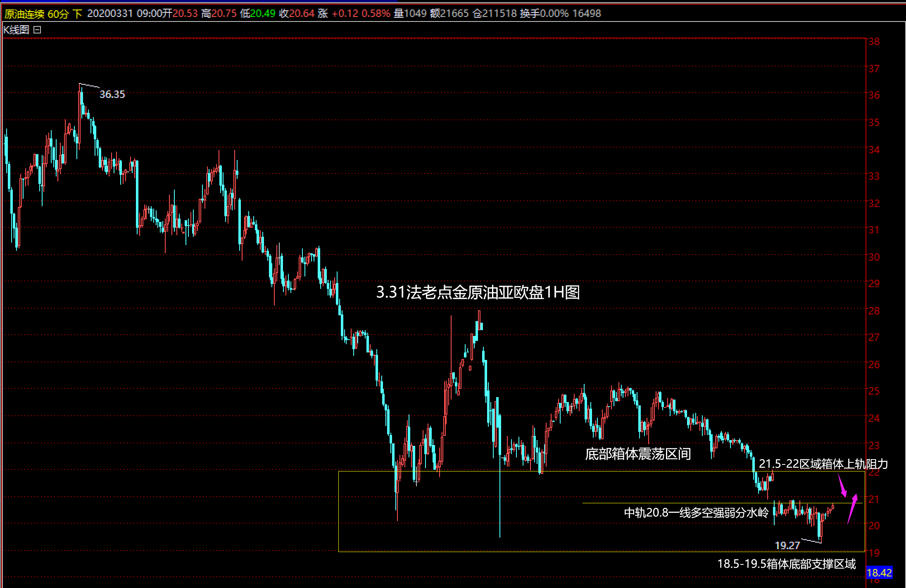Screen dimensions: 906x588
Task: Click the opening price 20.53 value
Action: (x=185, y=14)
